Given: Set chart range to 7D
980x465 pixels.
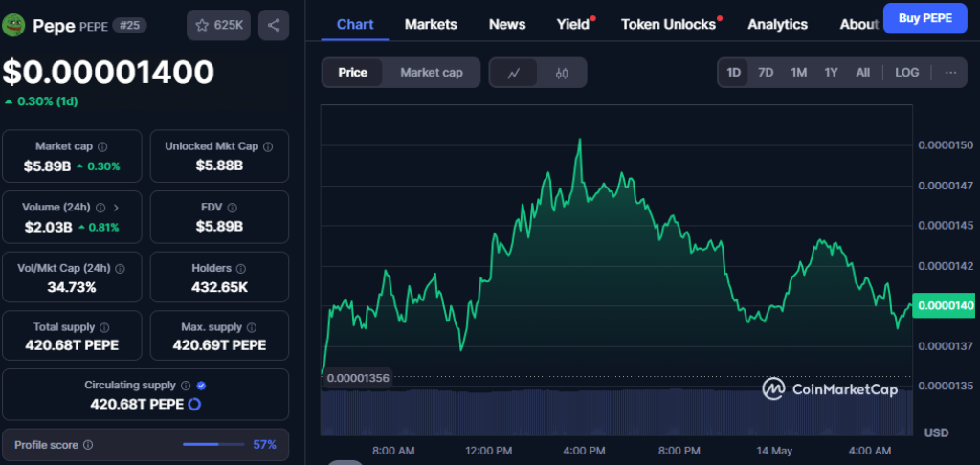Looking at the screenshot, I should point(766,73).
